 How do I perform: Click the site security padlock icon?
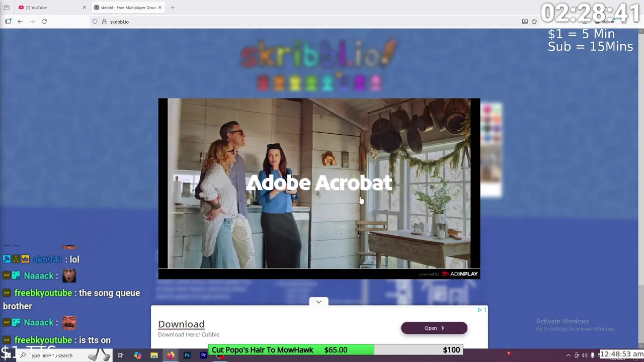pos(104,22)
